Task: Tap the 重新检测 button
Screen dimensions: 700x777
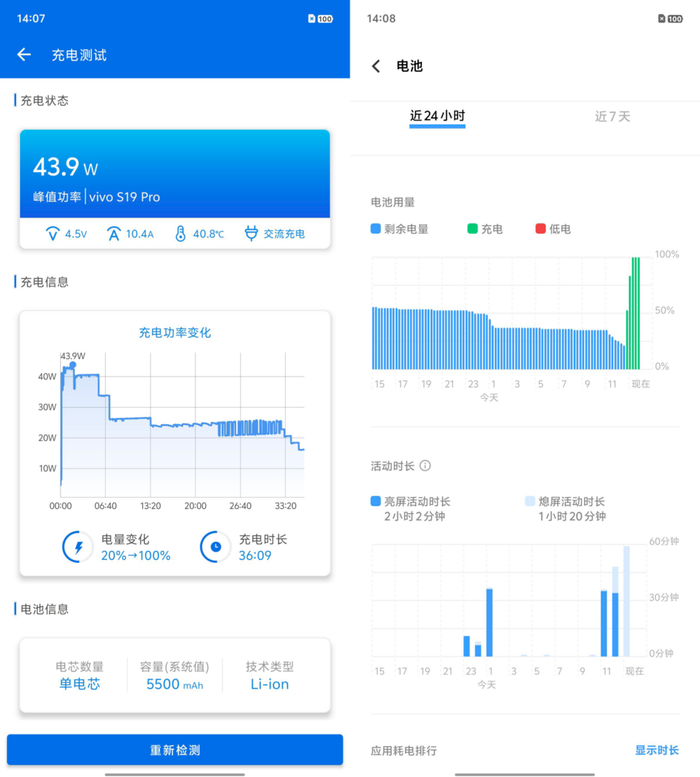Action: (175, 750)
